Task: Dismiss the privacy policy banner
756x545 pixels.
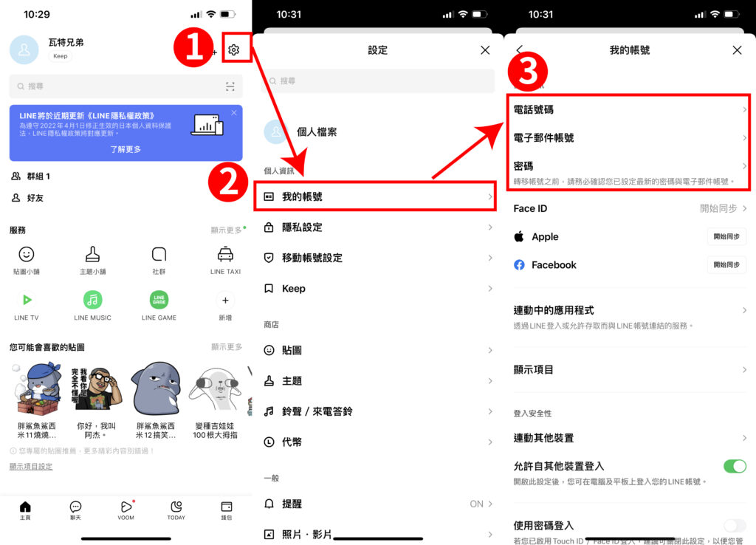Action: pos(234,113)
